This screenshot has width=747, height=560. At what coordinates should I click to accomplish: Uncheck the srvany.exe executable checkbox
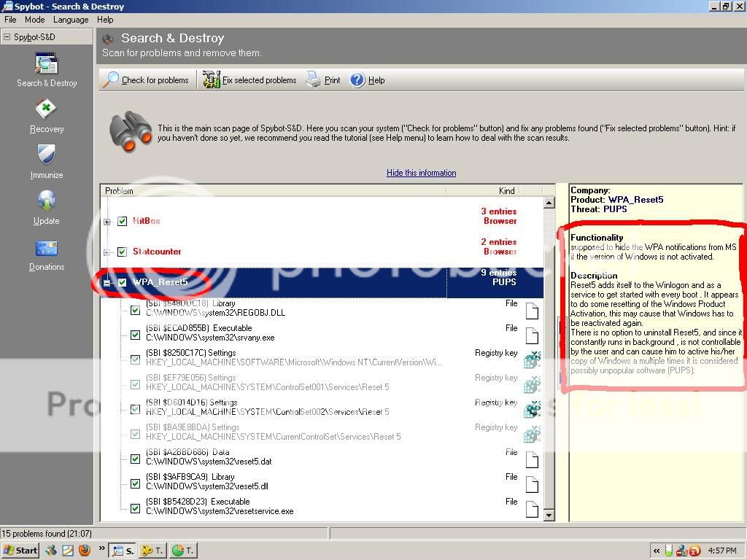coord(135,335)
